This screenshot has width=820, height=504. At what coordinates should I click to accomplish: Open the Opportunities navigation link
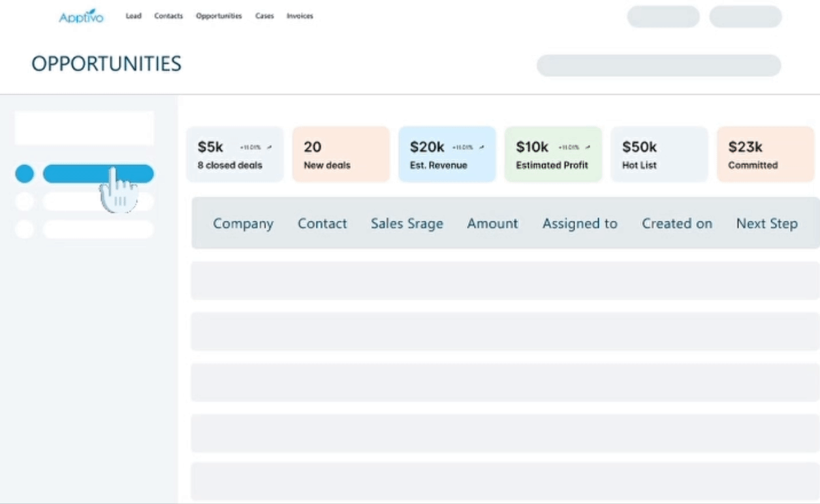click(219, 16)
